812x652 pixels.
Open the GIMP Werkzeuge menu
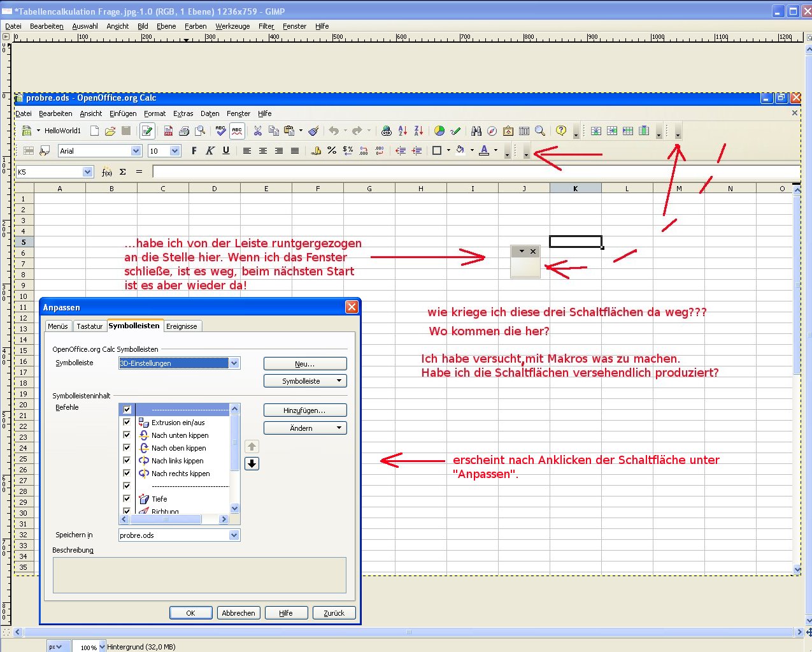tap(232, 26)
